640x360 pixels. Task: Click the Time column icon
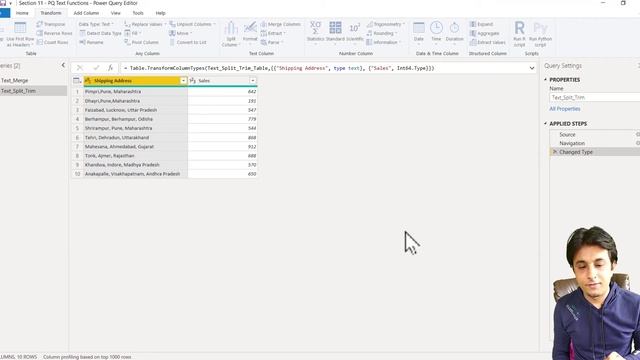tap(436, 28)
